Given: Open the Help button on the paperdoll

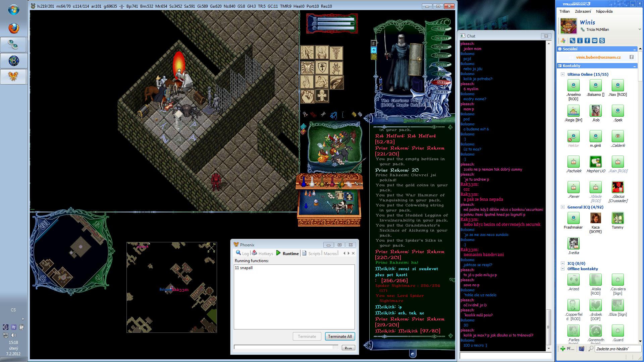Looking at the screenshot, I should pos(442,28).
